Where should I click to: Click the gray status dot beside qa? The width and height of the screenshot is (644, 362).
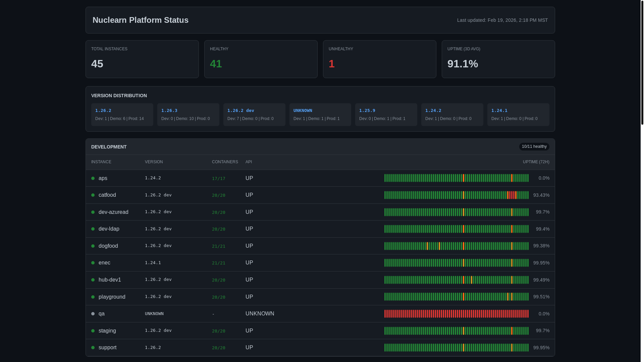[93, 314]
